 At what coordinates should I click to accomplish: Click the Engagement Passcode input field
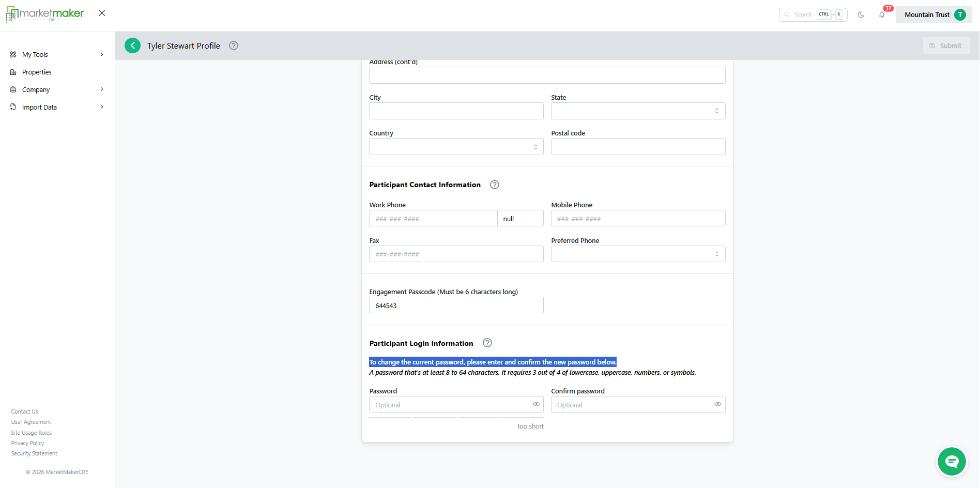pyautogui.click(x=456, y=306)
